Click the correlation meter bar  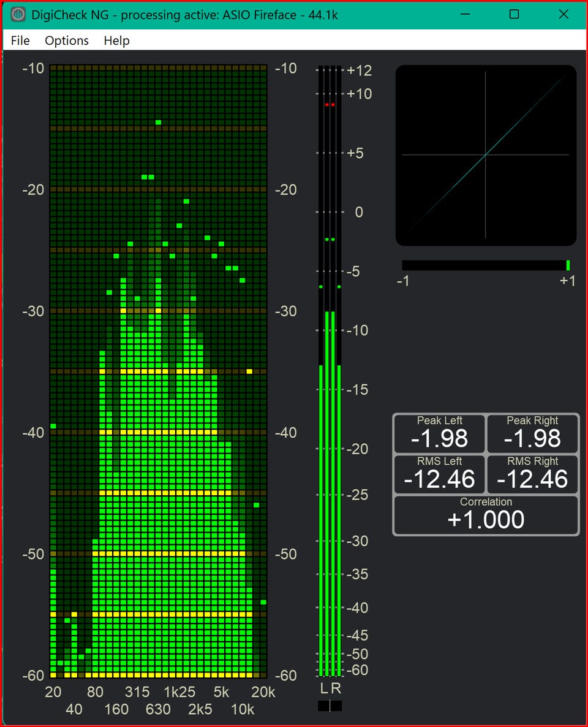[x=484, y=265]
